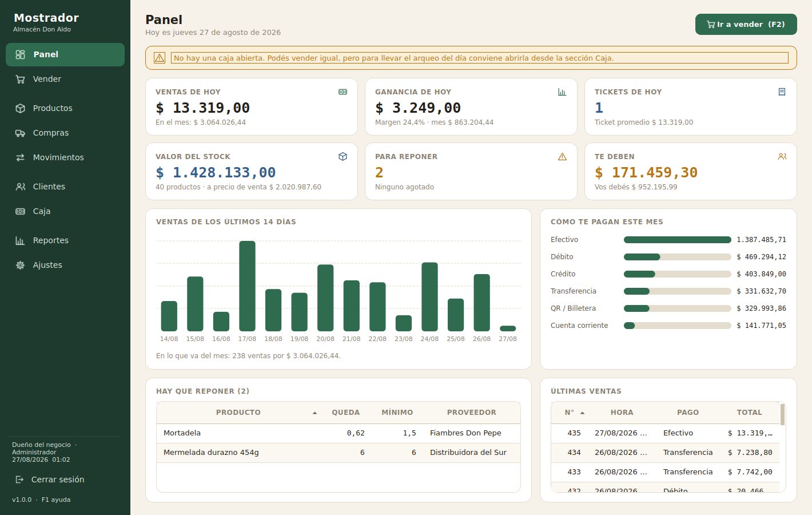
Task: Click the Ir a vender (F2) button
Action: (746, 24)
